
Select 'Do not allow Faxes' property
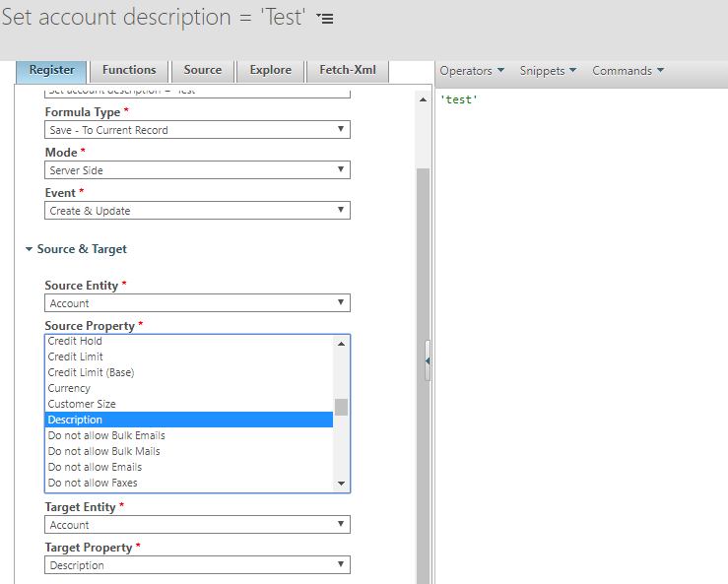point(189,483)
